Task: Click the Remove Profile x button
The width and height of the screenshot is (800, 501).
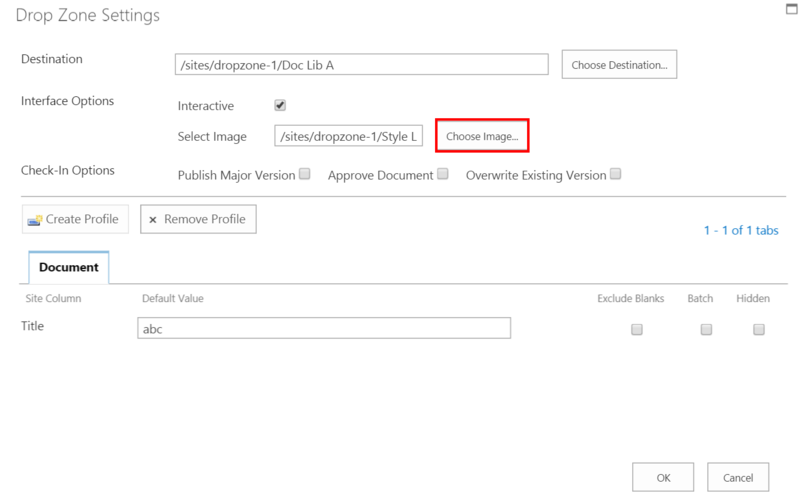Action: coord(198,219)
